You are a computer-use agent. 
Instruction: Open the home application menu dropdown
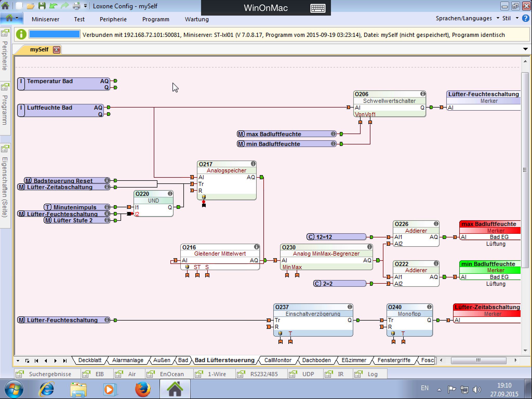pos(12,18)
